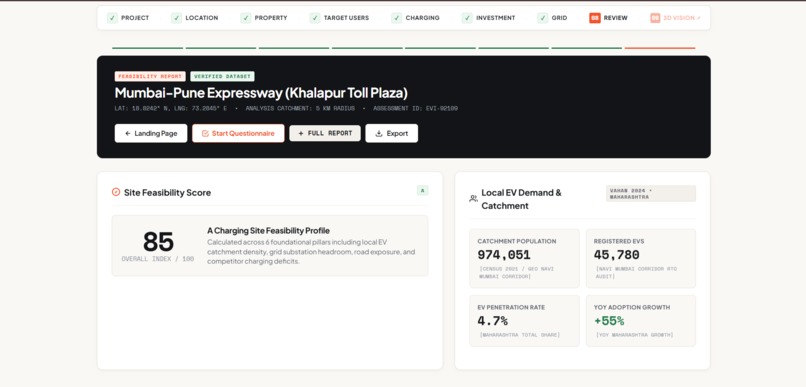Viewport: 806px width, 387px height.
Task: Jump to the Grid step
Action: (553, 18)
